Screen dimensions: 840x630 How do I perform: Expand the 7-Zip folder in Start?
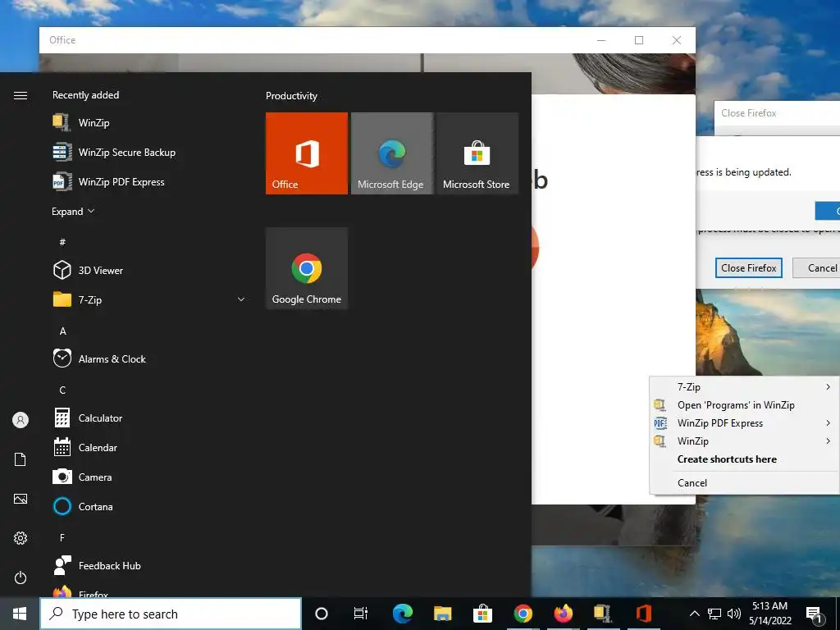150,299
